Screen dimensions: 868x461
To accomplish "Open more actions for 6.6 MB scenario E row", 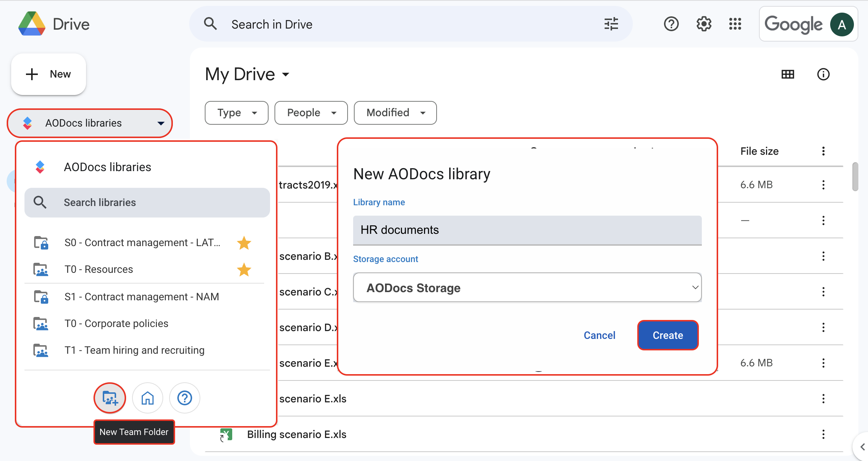I will (823, 363).
